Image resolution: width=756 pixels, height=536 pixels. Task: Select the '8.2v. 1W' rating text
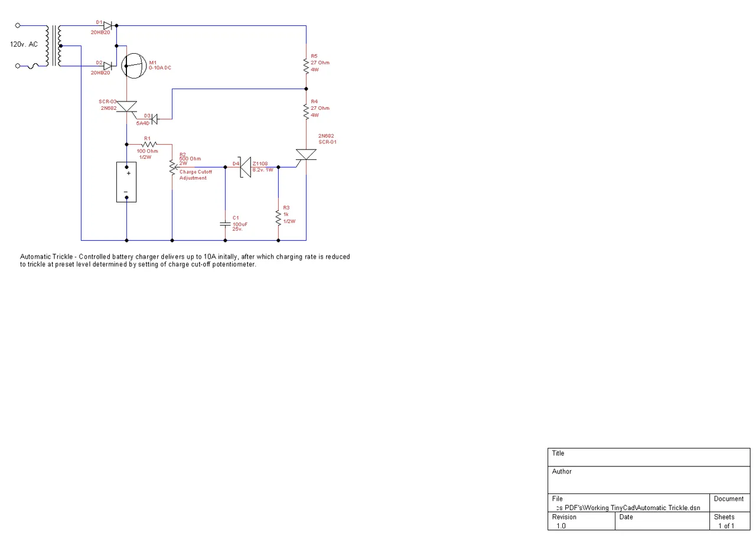click(x=263, y=169)
